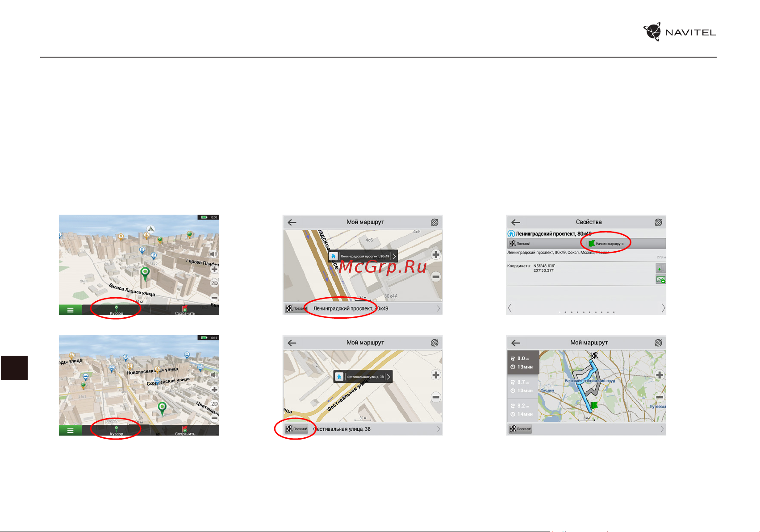Tap the crossed globe icon on the Ленинградский screen
This screenshot has width=760, height=532.
(434, 222)
